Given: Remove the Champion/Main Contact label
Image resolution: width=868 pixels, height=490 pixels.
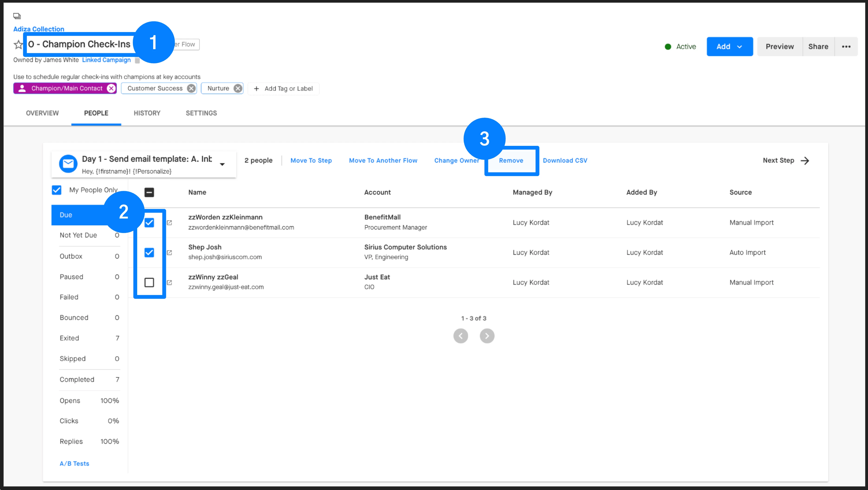Looking at the screenshot, I should pos(111,88).
